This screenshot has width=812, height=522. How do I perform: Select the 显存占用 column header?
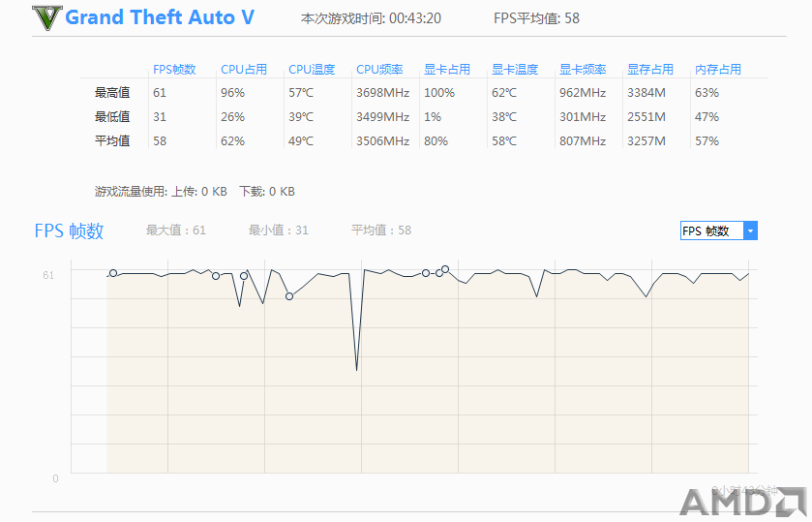pyautogui.click(x=650, y=70)
